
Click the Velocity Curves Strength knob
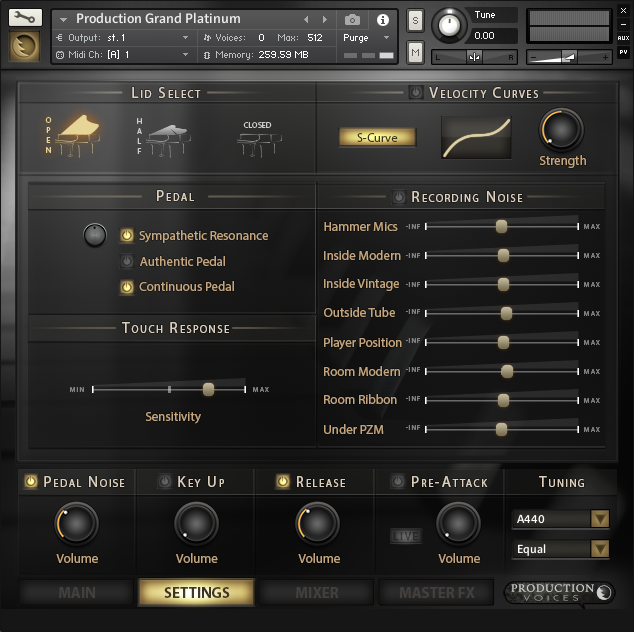pos(561,129)
